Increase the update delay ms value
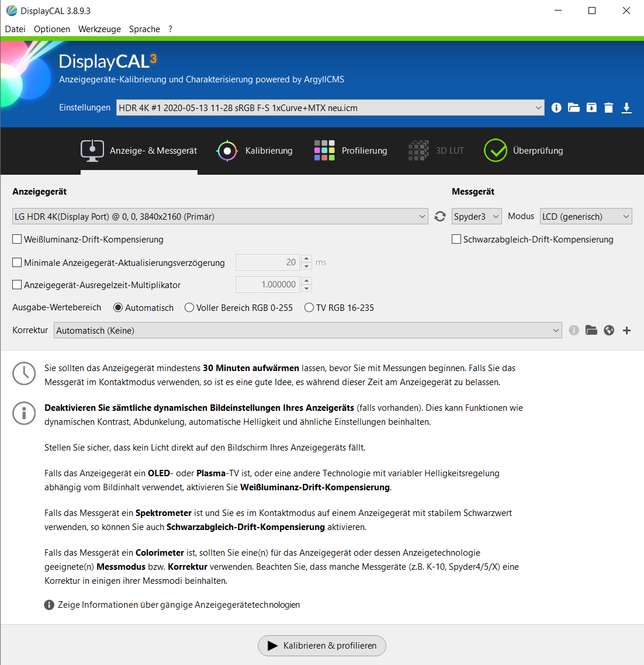The width and height of the screenshot is (644, 665). tap(307, 259)
